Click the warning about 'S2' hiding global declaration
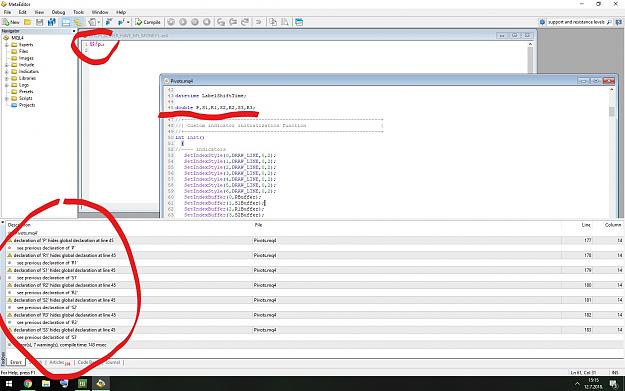This screenshot has height=391, width=625. (x=65, y=300)
